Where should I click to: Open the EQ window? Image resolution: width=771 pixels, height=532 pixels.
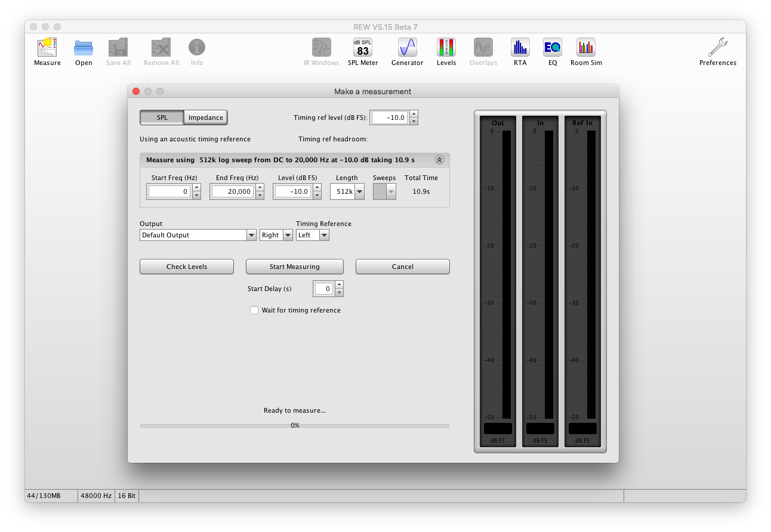pos(552,51)
